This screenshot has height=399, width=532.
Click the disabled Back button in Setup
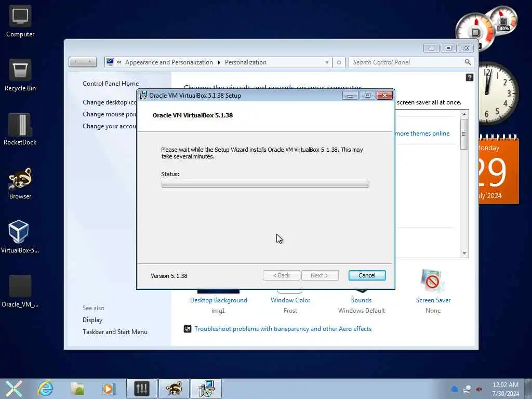click(281, 275)
